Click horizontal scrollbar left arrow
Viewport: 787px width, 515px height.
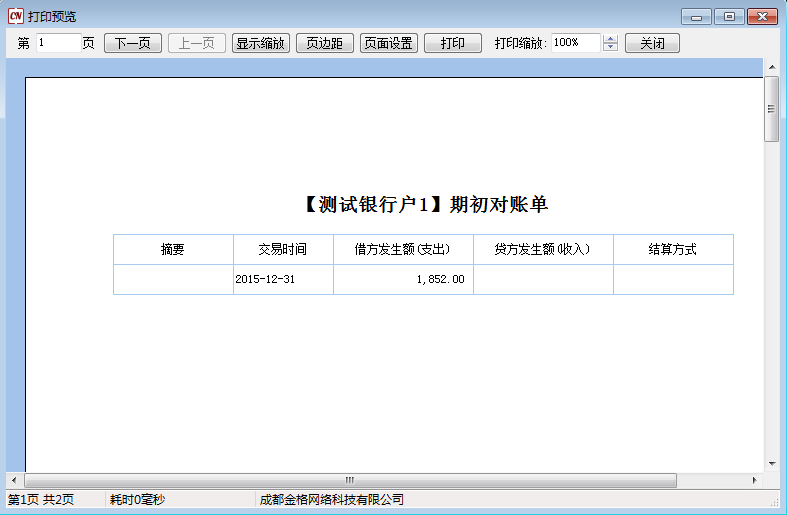(x=14, y=480)
